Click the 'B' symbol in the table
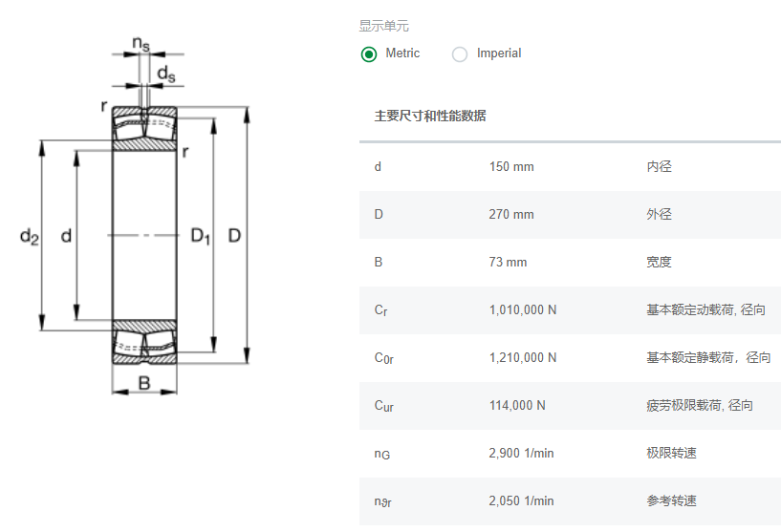The height and width of the screenshot is (532, 781). (378, 263)
